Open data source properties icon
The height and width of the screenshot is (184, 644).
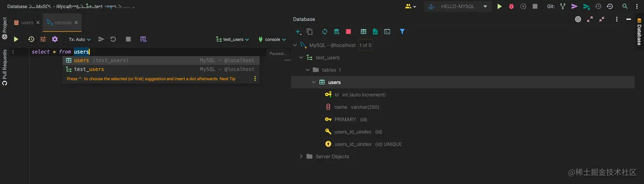(x=336, y=32)
